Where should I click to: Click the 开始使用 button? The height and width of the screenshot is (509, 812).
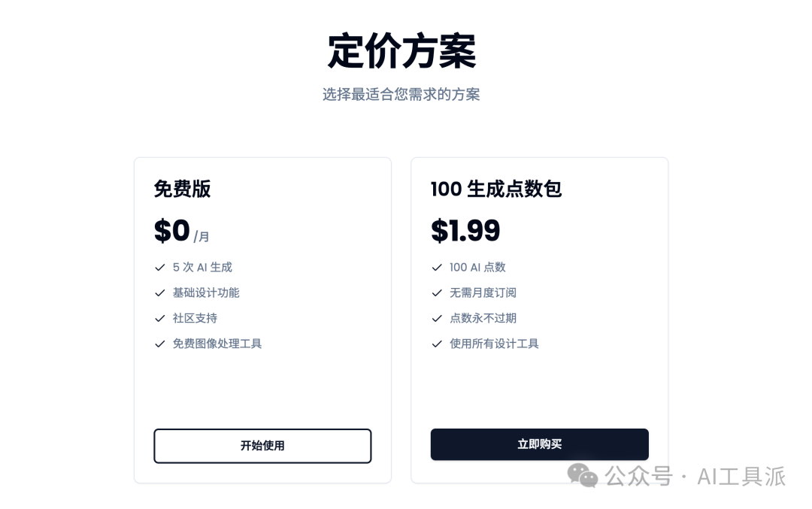[x=262, y=446]
